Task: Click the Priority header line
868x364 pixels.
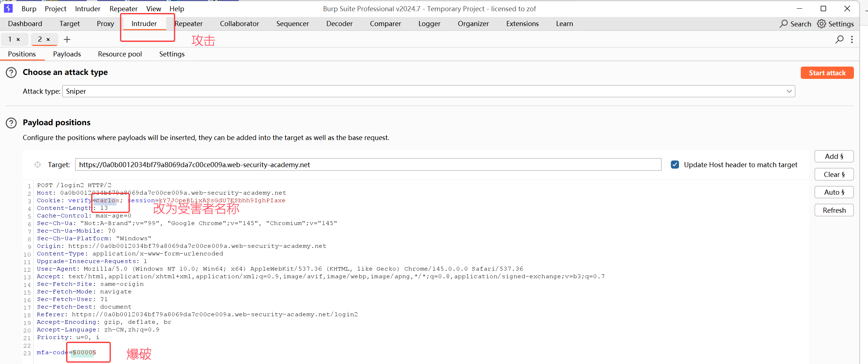Action: [x=68, y=337]
